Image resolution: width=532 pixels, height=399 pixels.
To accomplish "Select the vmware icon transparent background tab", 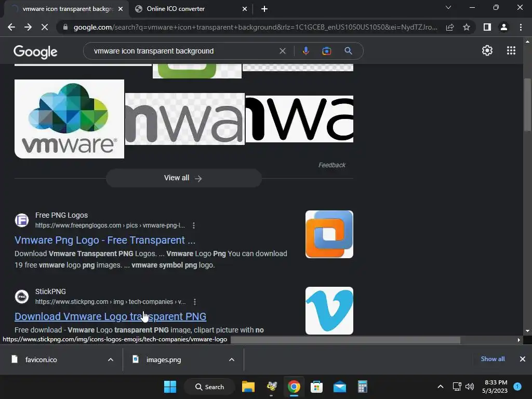I will tap(66, 9).
